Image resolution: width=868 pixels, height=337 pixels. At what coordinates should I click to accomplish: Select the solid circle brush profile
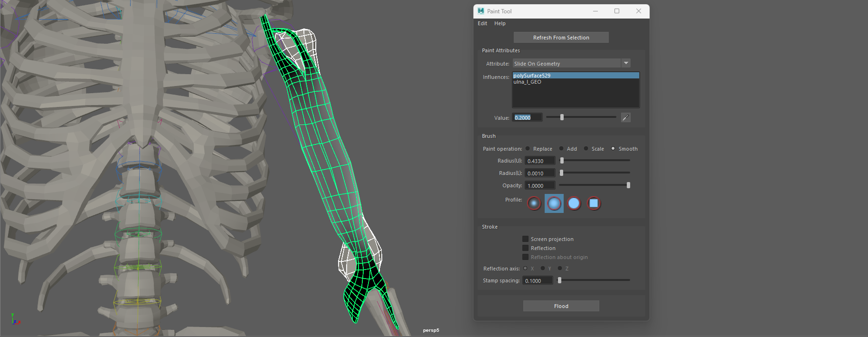tap(574, 203)
